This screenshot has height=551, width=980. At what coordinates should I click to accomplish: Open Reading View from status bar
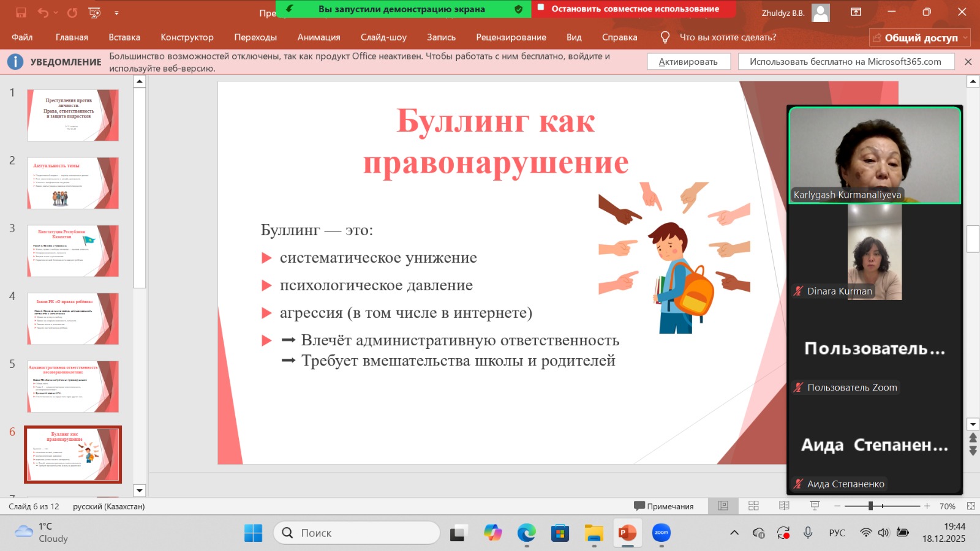pos(784,506)
